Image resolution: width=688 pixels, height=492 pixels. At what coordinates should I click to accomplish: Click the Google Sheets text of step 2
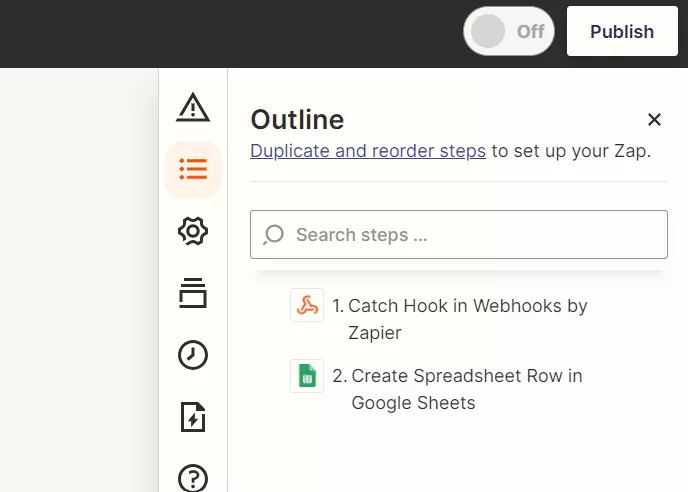click(413, 403)
